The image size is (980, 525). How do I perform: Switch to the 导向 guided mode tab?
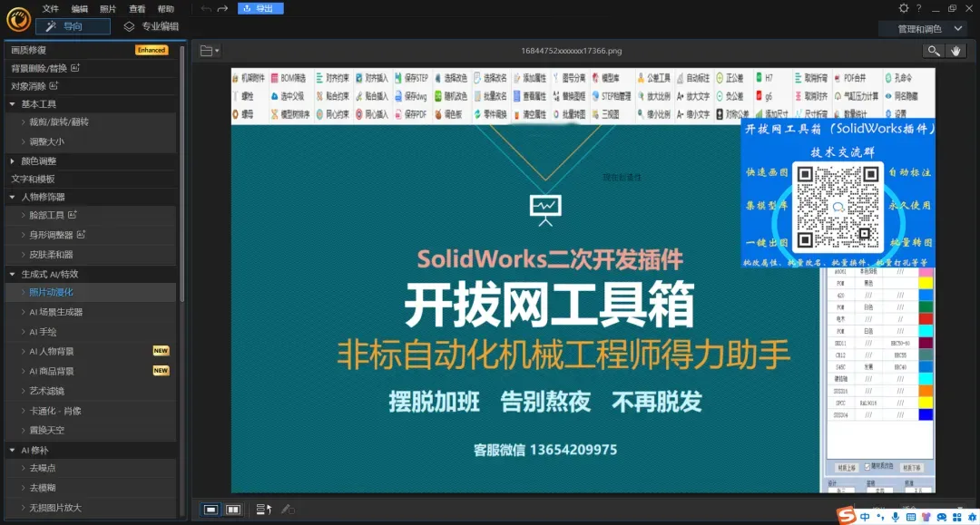tap(73, 26)
